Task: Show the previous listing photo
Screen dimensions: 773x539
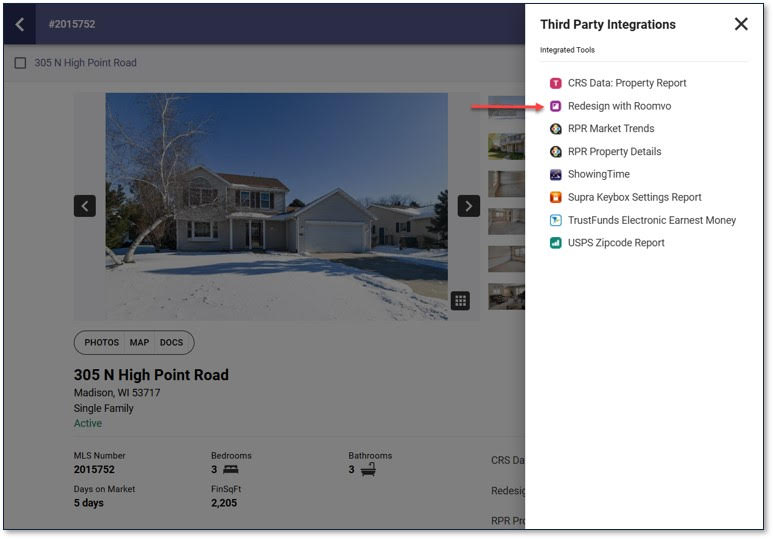Action: 85,206
